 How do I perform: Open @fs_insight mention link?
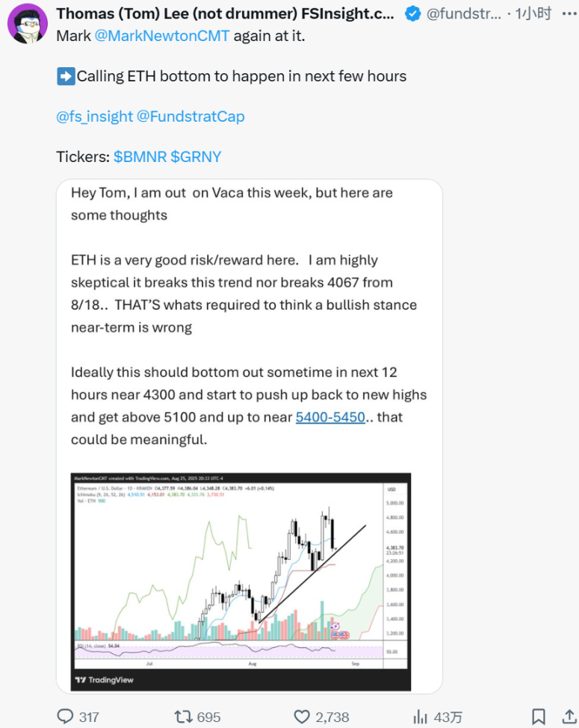pyautogui.click(x=93, y=116)
